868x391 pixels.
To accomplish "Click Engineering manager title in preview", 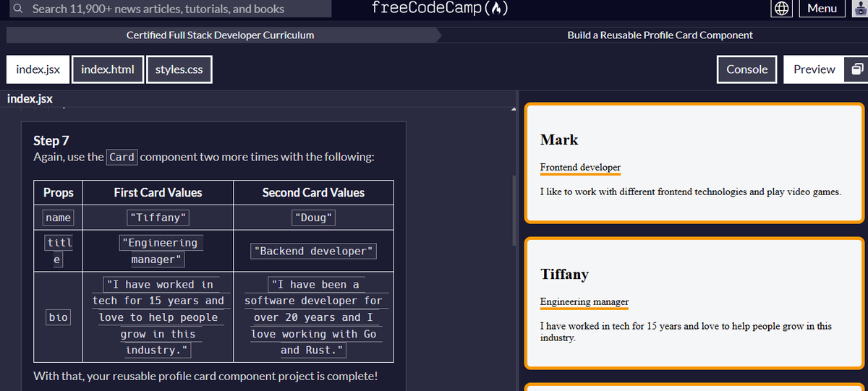I will [x=584, y=301].
